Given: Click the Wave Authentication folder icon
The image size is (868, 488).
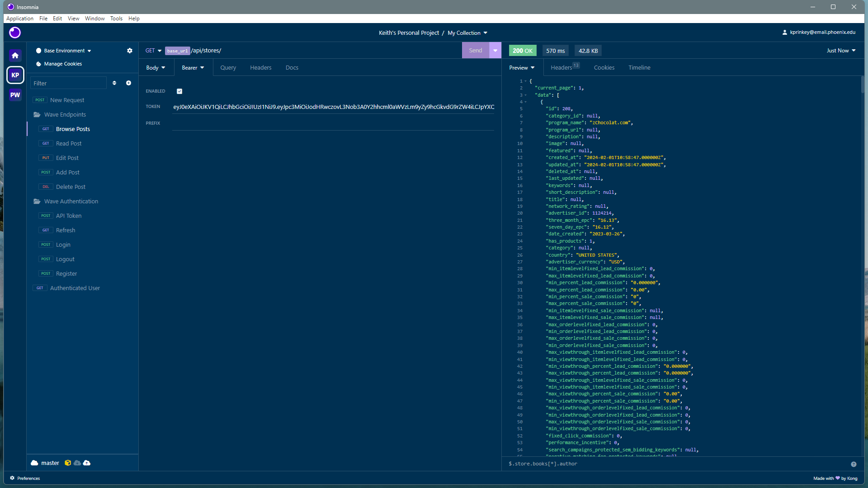Looking at the screenshot, I should (x=37, y=202).
